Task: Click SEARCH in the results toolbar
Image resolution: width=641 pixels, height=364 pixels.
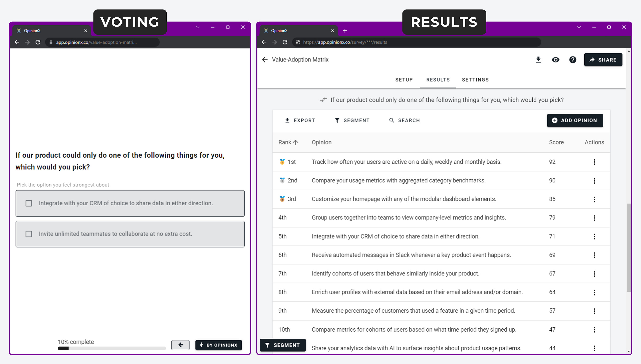Action: coord(404,120)
